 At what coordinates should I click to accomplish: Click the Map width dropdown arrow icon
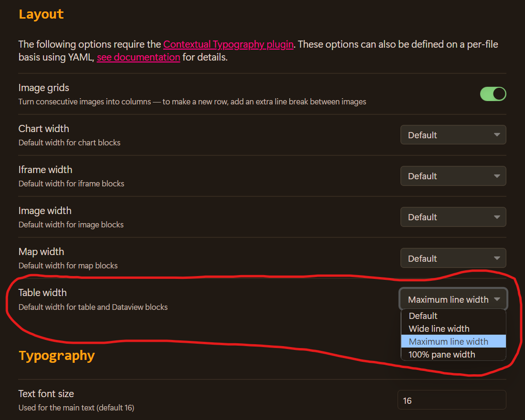pos(496,257)
